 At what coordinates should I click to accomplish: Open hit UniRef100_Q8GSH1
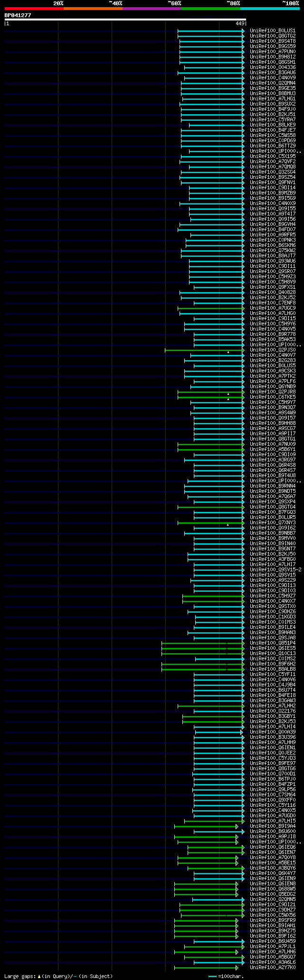point(273,62)
